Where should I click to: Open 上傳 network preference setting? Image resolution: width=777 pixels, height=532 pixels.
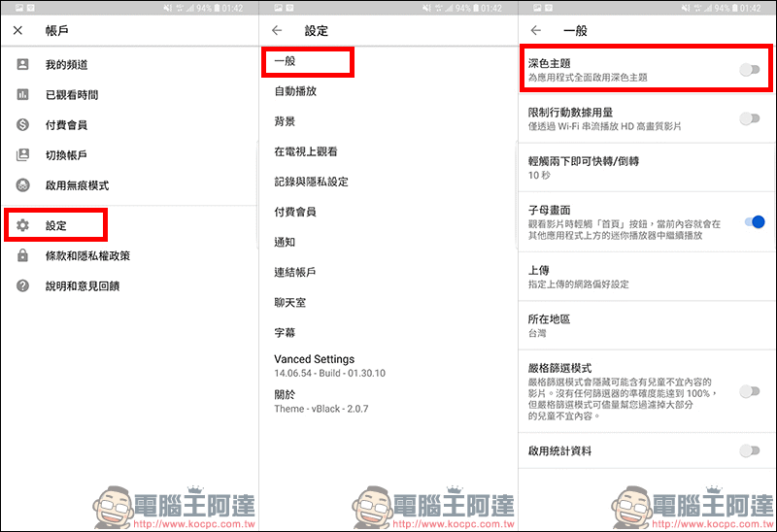[646, 277]
